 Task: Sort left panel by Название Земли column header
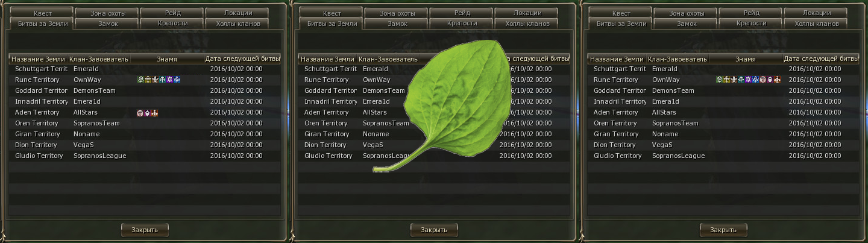tap(39, 59)
